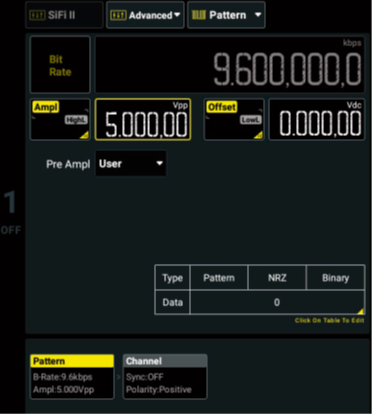This screenshot has height=414, width=372.
Task: Click the Data row value 0
Action: (277, 302)
